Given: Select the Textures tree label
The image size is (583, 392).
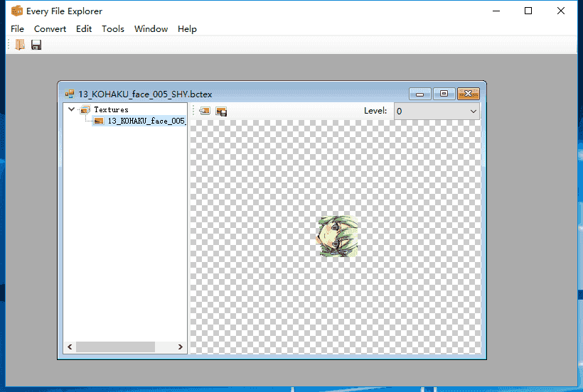Looking at the screenshot, I should pos(111,109).
